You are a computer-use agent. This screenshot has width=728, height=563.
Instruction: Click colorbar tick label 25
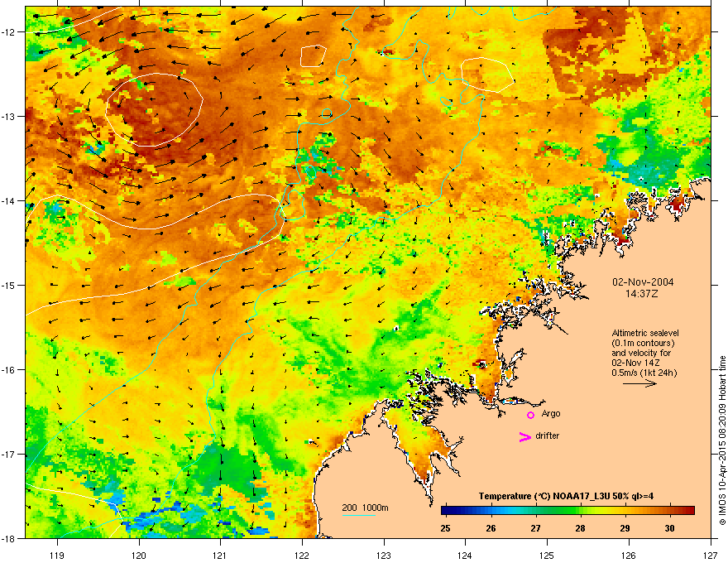(x=445, y=528)
